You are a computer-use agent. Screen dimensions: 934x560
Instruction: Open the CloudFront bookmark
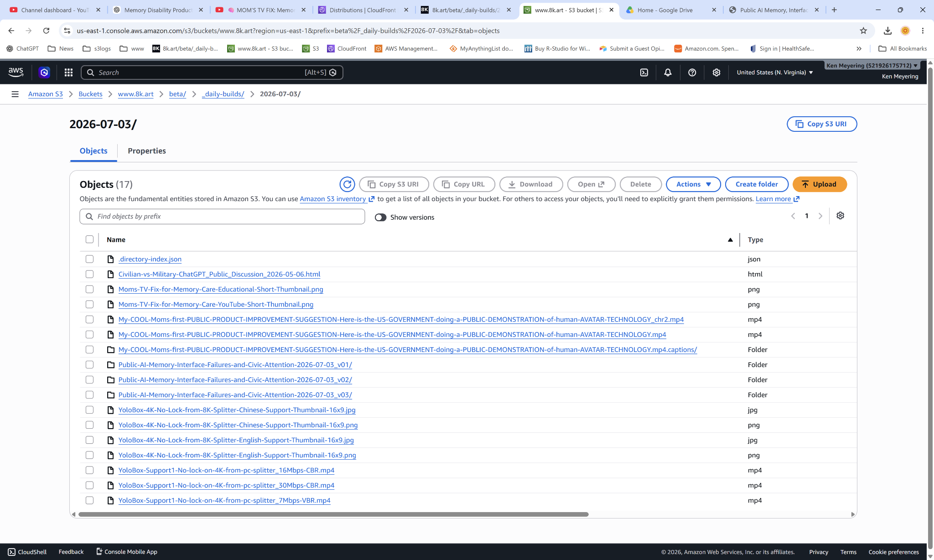coord(347,48)
